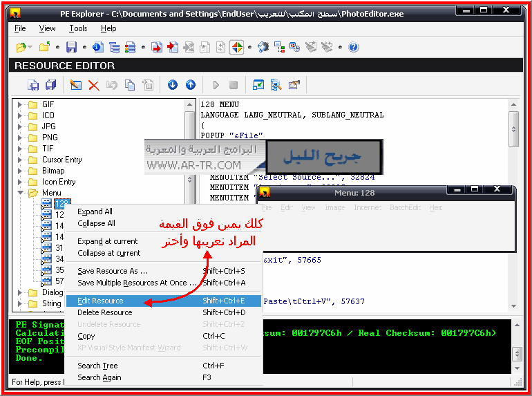
Task: Open the File menu
Action: (x=20, y=28)
